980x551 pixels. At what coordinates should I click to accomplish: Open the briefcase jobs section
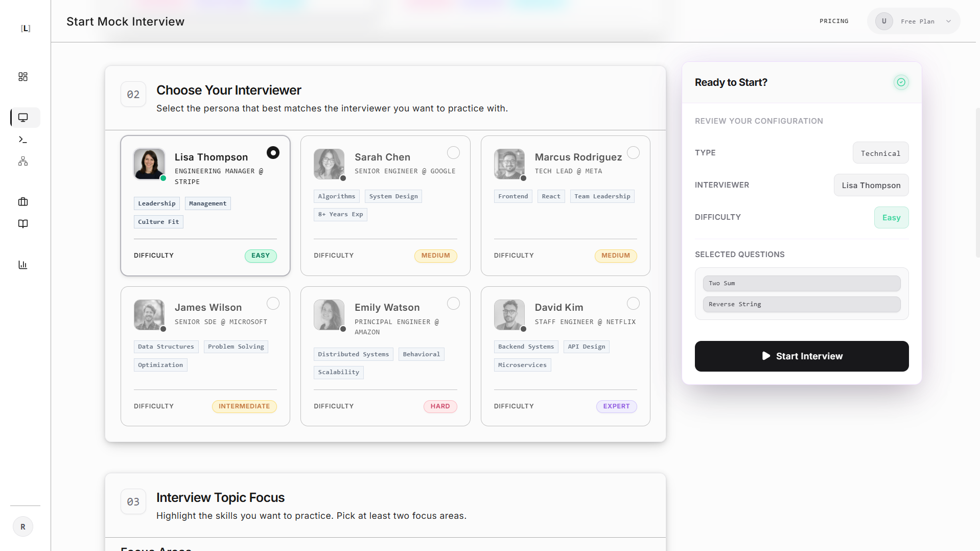[22, 202]
